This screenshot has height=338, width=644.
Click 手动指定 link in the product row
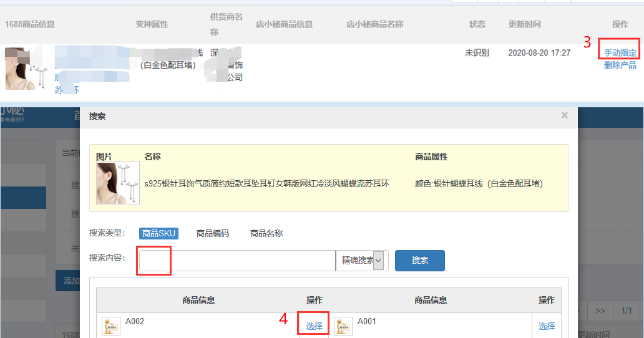coord(620,53)
